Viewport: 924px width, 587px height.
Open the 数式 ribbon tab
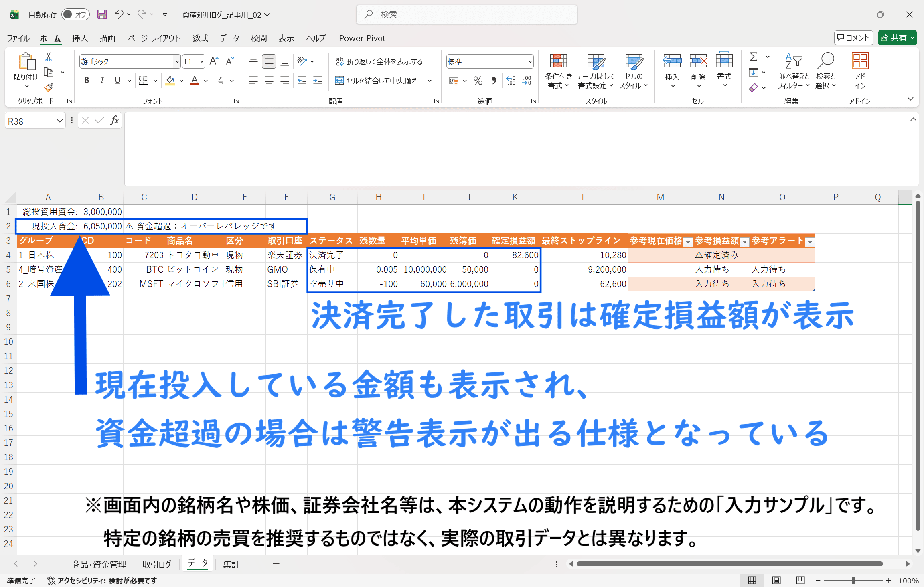tap(200, 38)
